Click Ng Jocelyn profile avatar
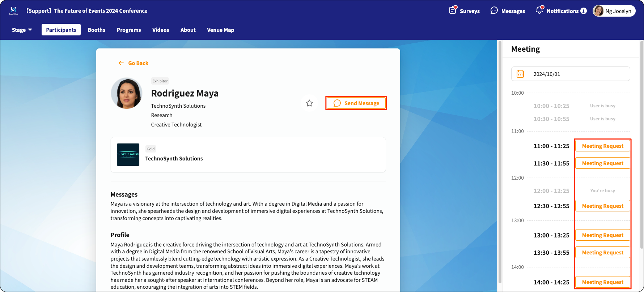The height and width of the screenshot is (292, 644). pos(598,11)
